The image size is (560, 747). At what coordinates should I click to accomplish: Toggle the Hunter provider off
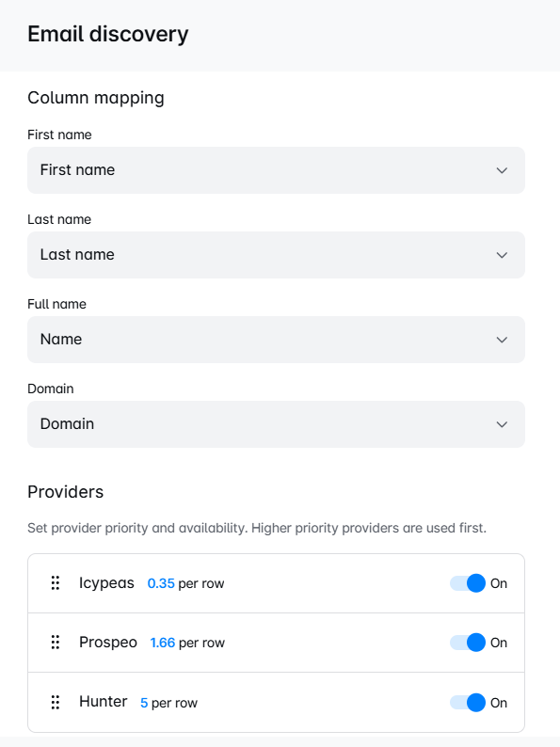click(468, 702)
